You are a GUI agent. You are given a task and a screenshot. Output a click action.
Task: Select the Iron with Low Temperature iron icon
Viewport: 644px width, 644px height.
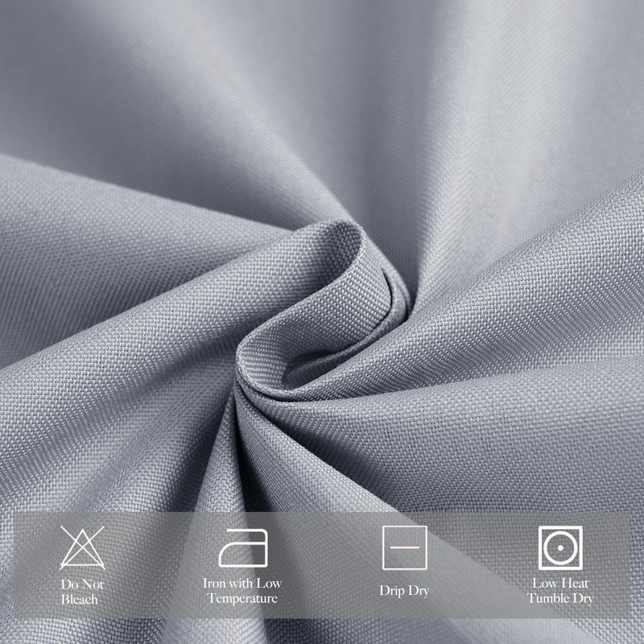point(242,547)
